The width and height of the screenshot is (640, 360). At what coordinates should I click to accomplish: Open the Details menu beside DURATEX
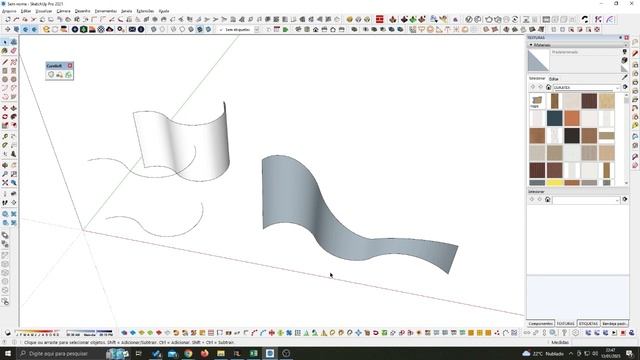click(625, 87)
